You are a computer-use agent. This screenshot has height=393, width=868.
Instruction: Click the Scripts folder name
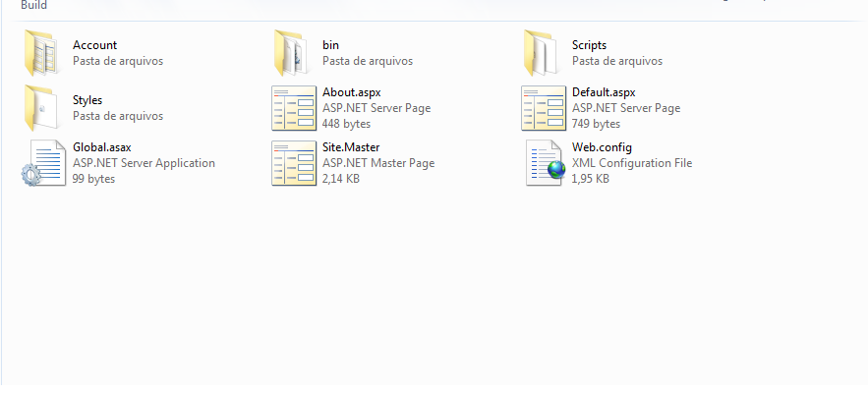coord(589,45)
